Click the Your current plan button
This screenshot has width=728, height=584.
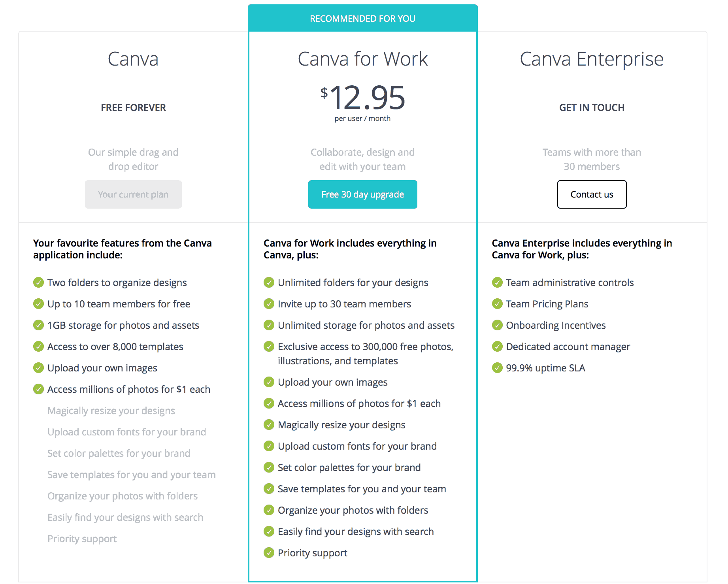pos(133,194)
